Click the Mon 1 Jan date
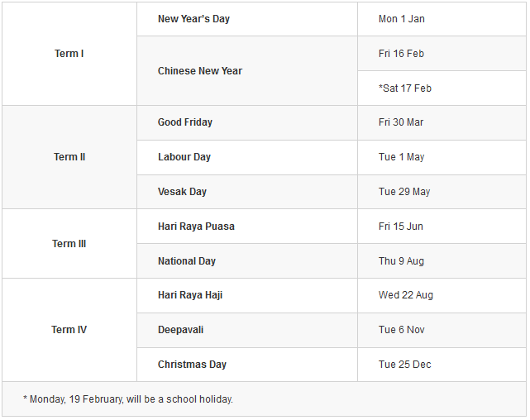The width and height of the screenshot is (530, 420). (402, 19)
